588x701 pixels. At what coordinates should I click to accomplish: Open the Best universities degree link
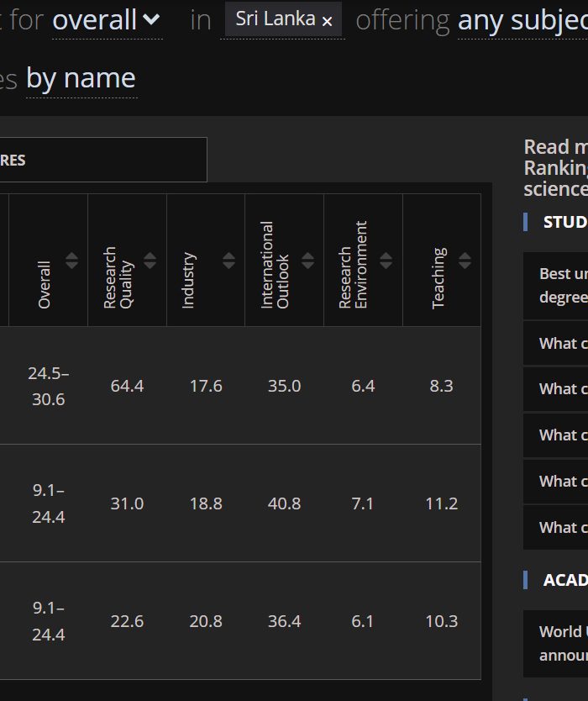[563, 286]
